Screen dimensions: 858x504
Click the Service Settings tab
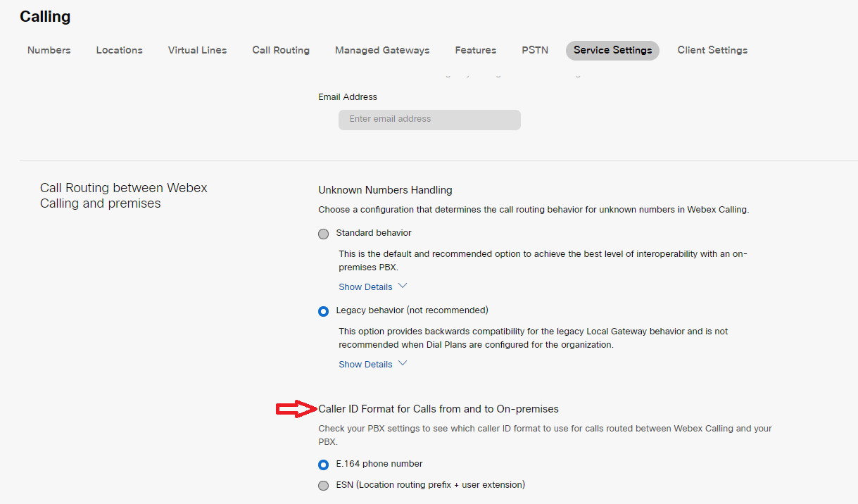click(612, 50)
